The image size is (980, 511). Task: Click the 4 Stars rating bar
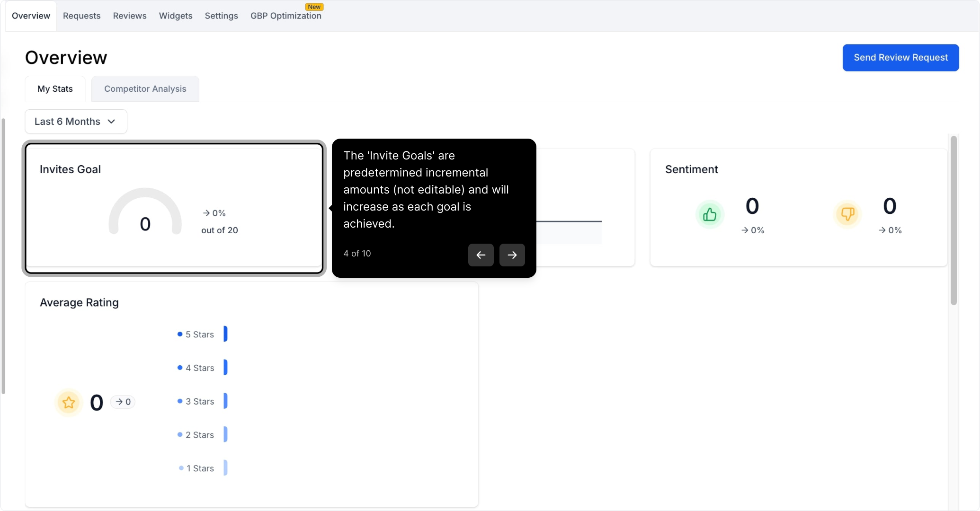click(225, 368)
